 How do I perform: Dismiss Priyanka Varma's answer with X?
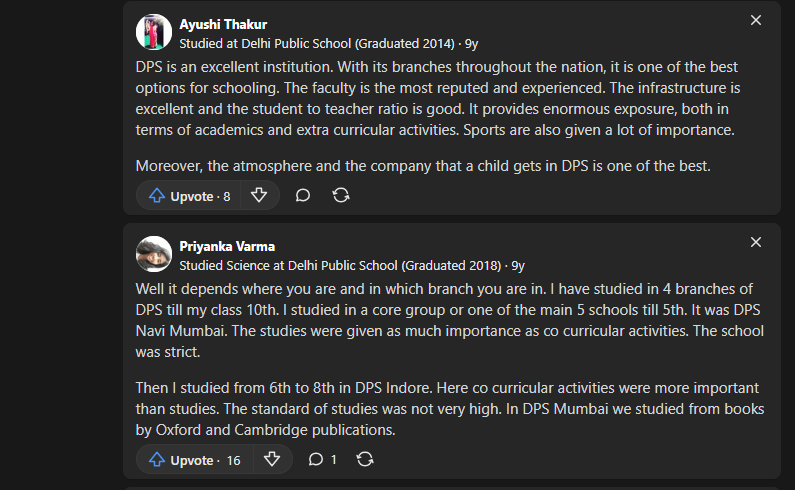755,242
